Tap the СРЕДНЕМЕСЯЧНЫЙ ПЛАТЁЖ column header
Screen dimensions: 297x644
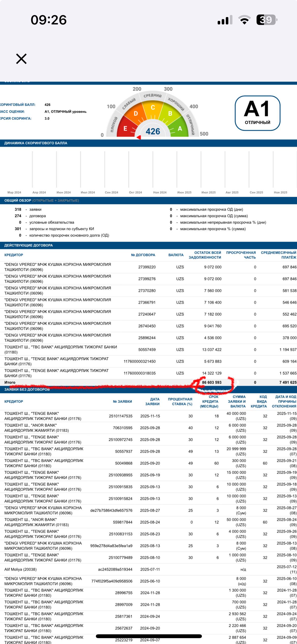point(278,255)
